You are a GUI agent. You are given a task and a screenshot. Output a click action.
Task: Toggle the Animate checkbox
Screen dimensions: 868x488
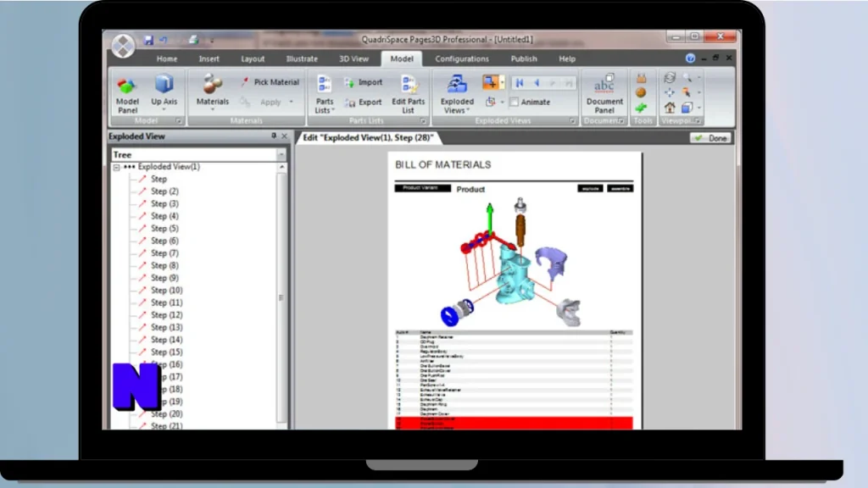pos(515,102)
